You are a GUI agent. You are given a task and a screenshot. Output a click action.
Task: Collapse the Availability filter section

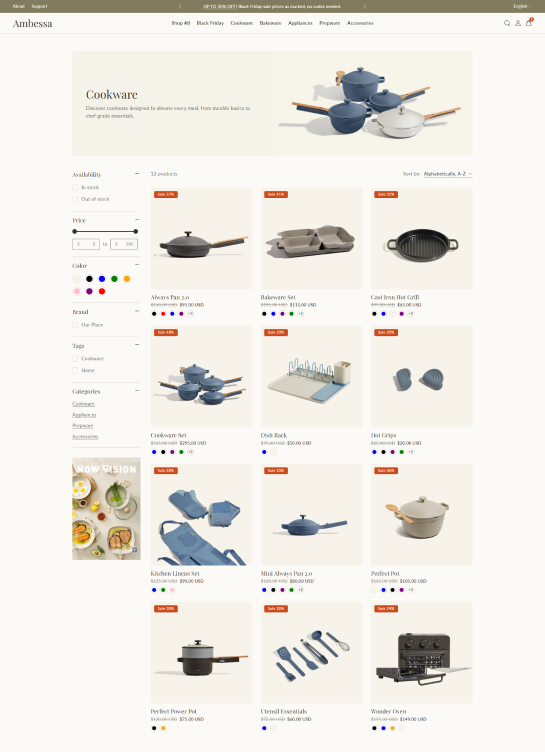(137, 174)
